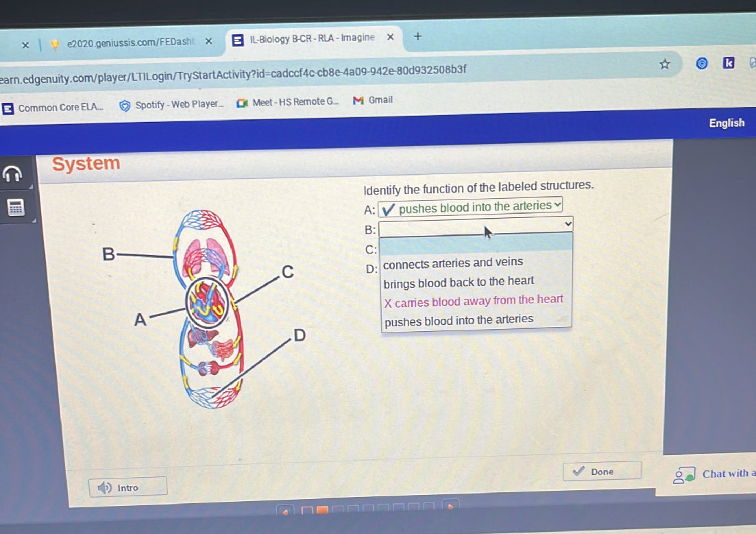Select 'connects arteries and veins' option
Screen dimensions: 756x534
click(452, 262)
